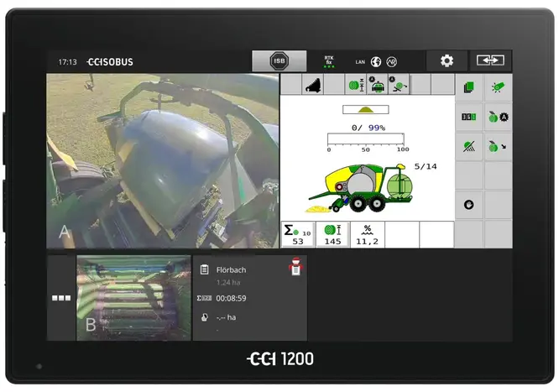Click the globe internet status icon
The height and width of the screenshot is (392, 559).
tap(376, 61)
